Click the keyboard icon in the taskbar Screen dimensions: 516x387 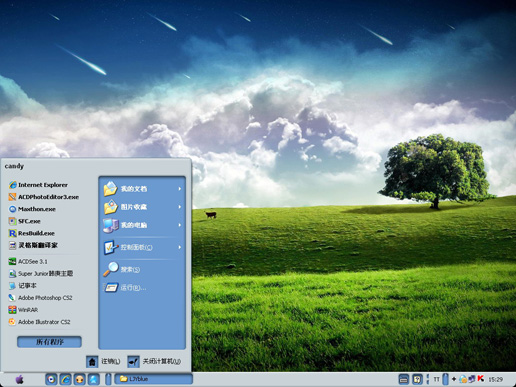click(403, 379)
